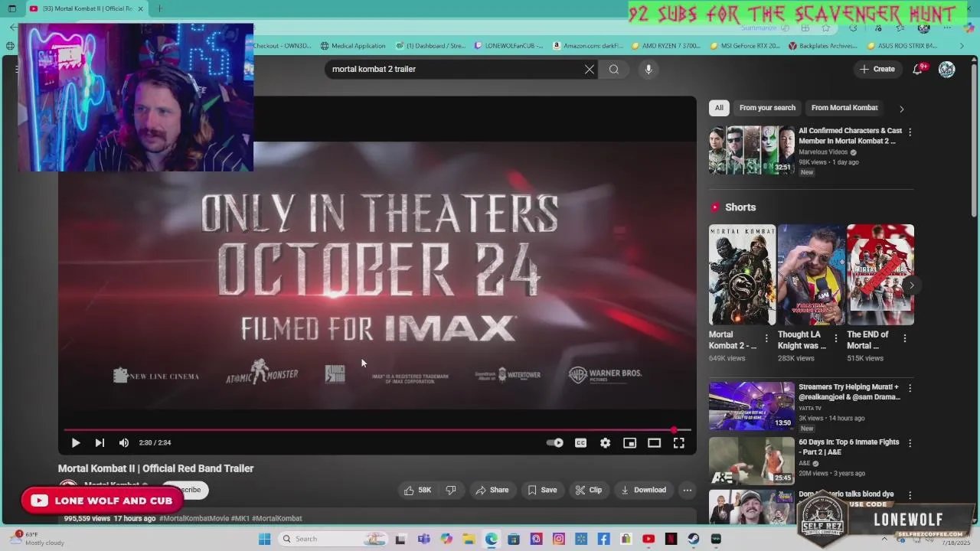Open weather widget showing Mostly cloudy
980x551 pixels.
click(x=38, y=539)
